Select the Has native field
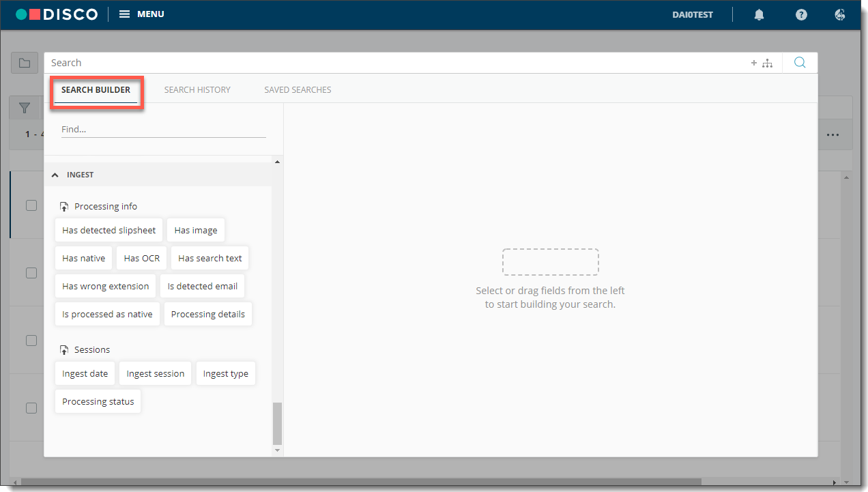Screen dimensions: 868x492 [83, 258]
